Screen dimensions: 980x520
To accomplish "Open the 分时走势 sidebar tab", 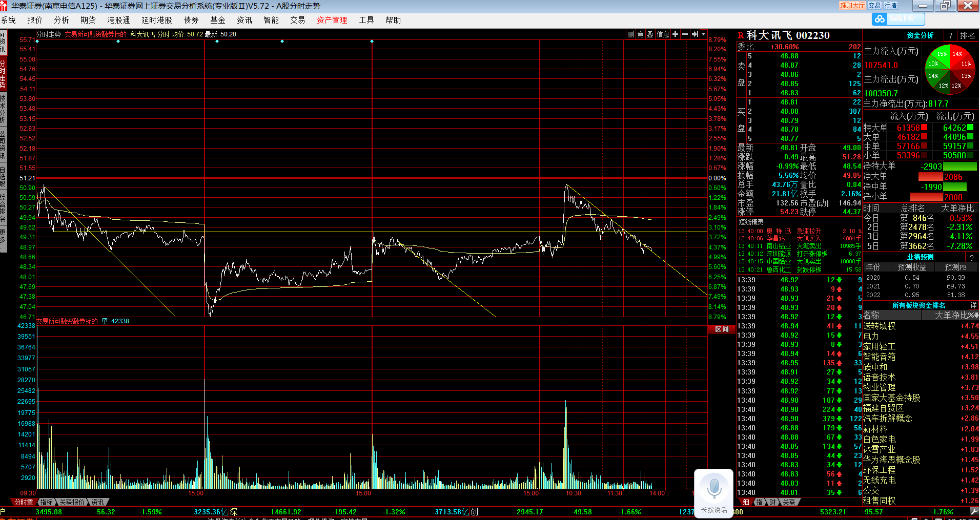I will coord(3,74).
